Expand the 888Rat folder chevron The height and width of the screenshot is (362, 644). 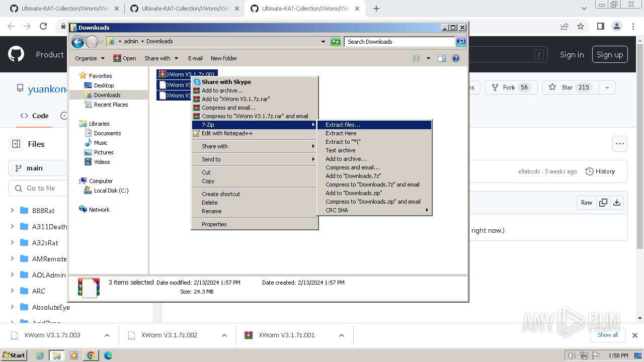(12, 211)
